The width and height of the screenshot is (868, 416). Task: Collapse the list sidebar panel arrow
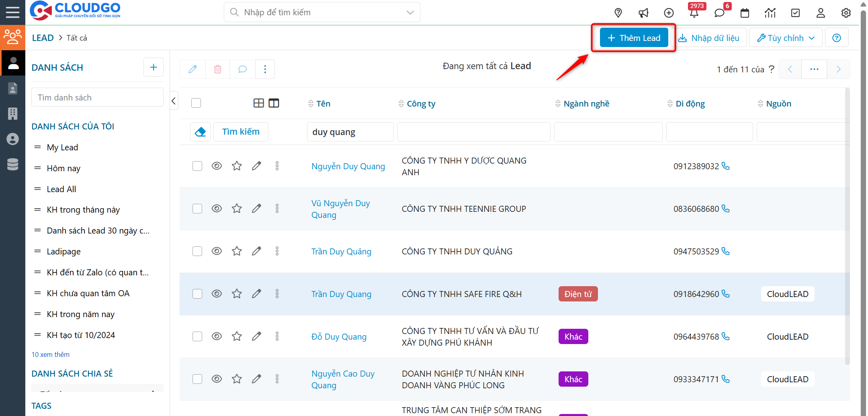[174, 101]
